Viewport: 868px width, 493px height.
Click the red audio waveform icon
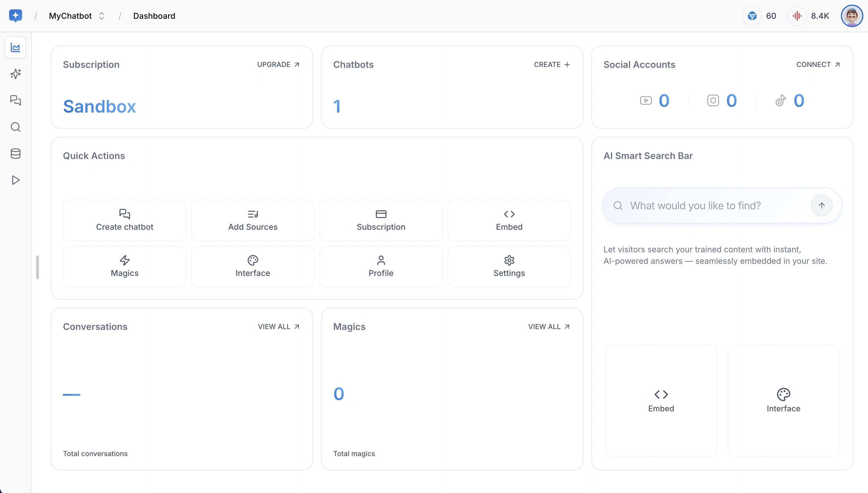click(797, 16)
